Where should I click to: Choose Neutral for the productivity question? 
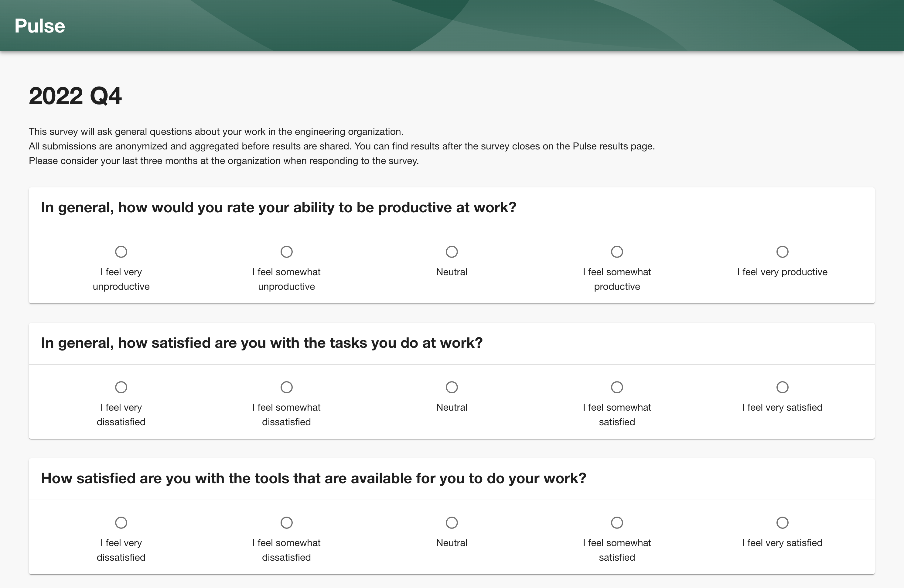coord(452,251)
